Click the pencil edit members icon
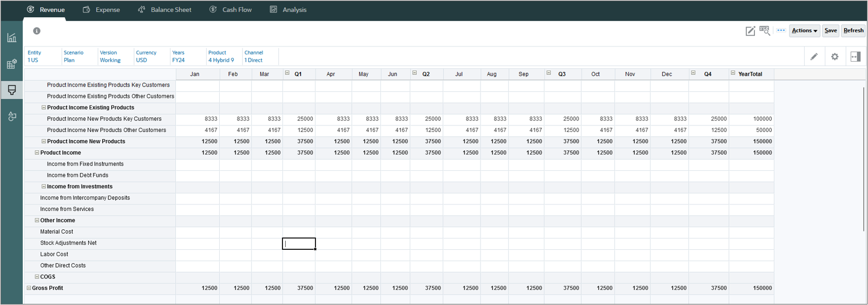 tap(814, 56)
